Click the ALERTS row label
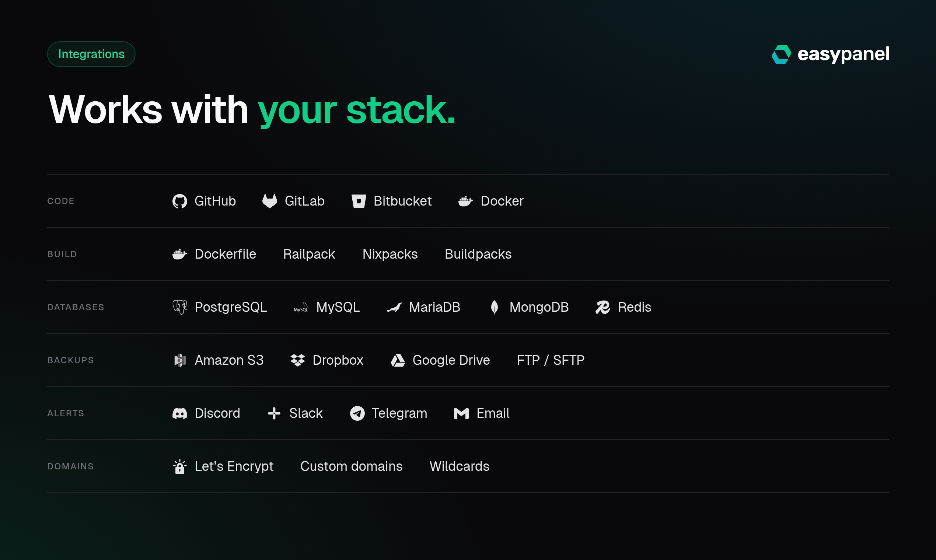The width and height of the screenshot is (936, 560). (x=66, y=414)
